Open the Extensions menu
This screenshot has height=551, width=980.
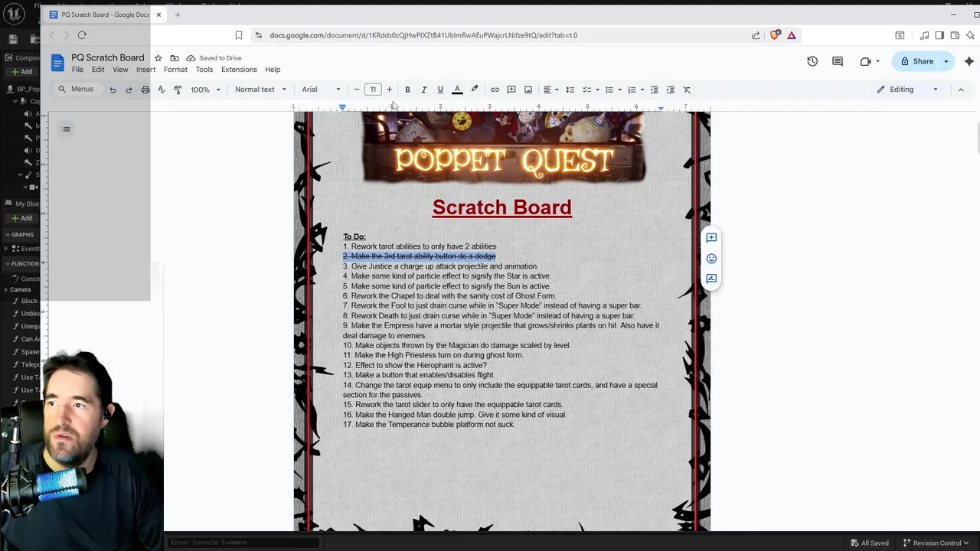239,70
